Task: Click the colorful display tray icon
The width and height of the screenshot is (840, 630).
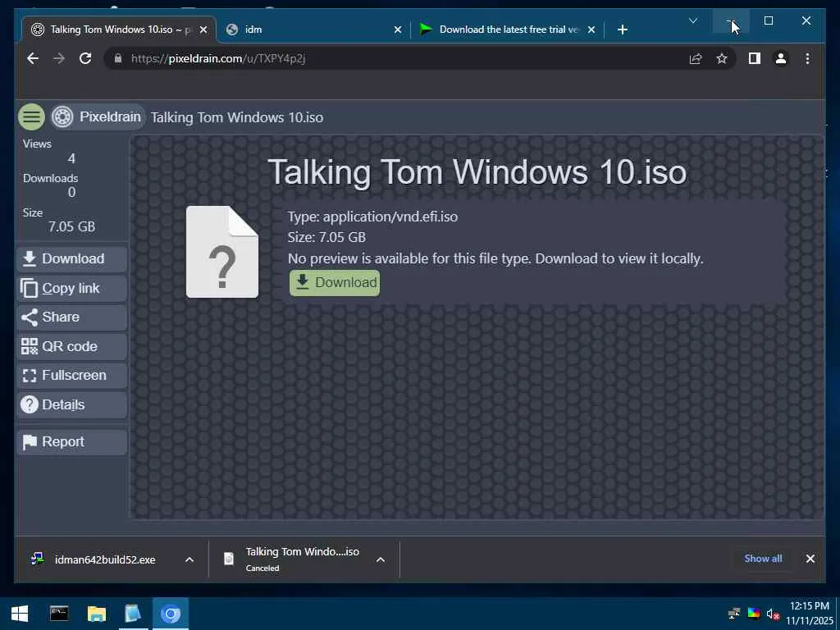Action: (x=754, y=614)
